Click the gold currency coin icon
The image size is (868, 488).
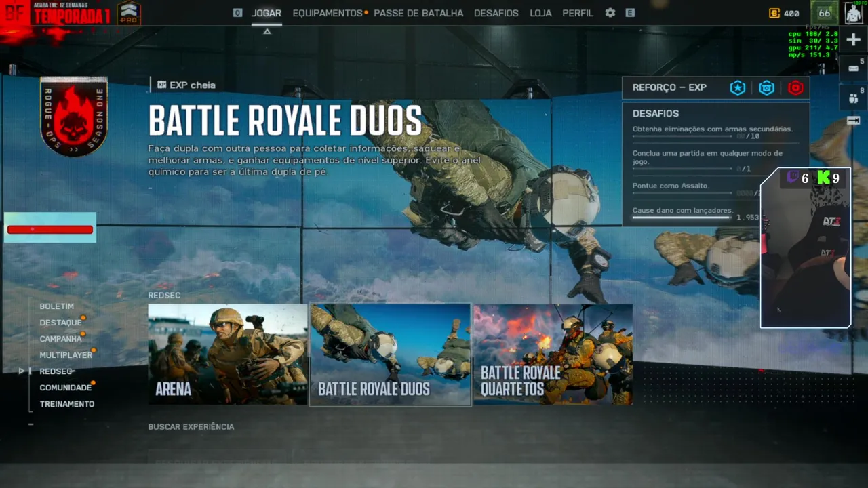click(x=774, y=13)
